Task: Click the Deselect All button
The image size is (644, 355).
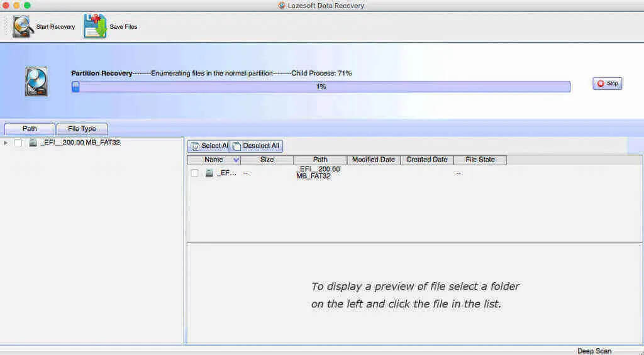Action: [x=256, y=146]
